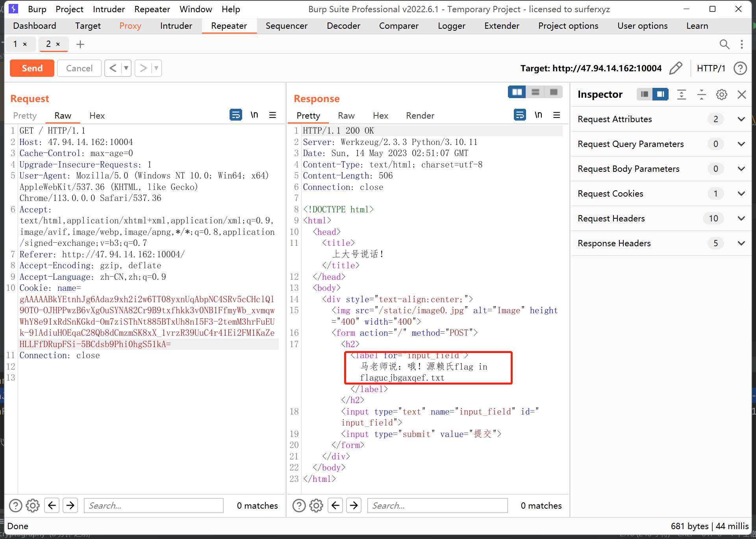Select the maximized single-pane layout icon
Viewport: 756px width, 539px height.
(x=554, y=92)
